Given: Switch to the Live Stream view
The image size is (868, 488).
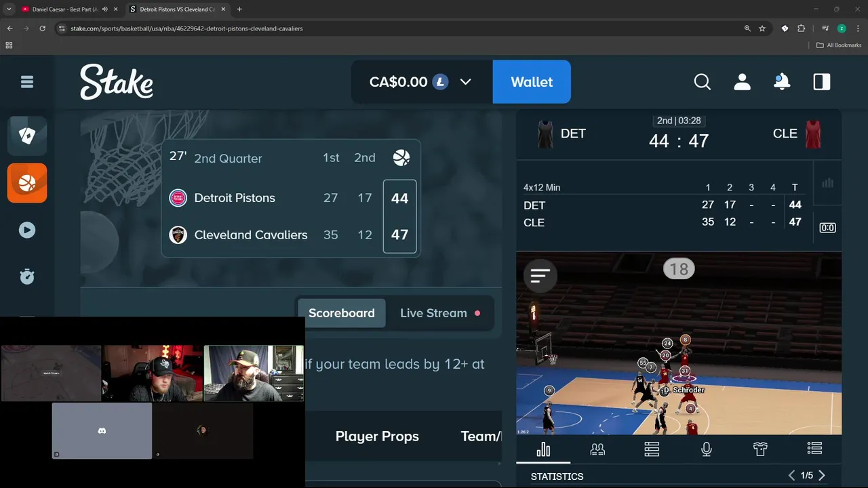Looking at the screenshot, I should coord(440,313).
